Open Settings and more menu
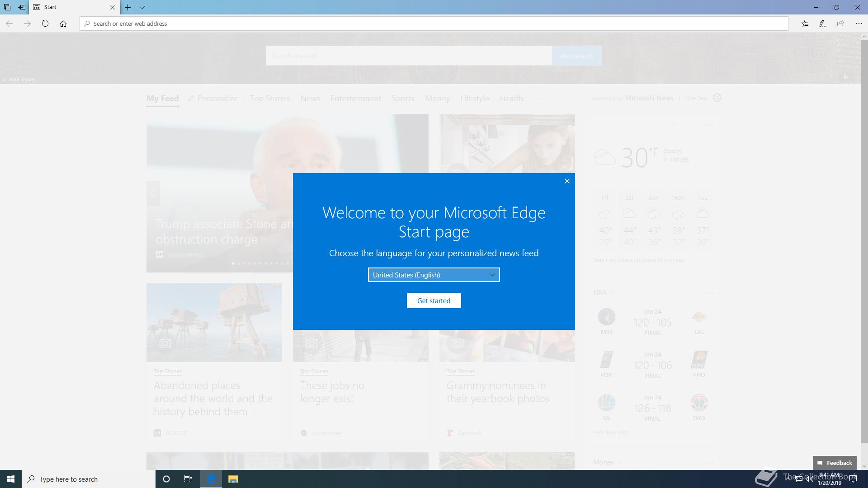Screen dimensions: 868x488 859,23
